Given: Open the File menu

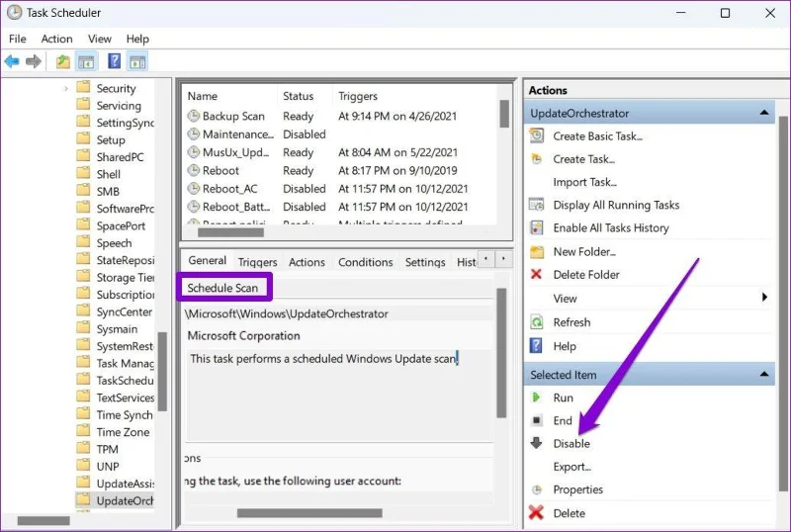Looking at the screenshot, I should click(x=18, y=39).
